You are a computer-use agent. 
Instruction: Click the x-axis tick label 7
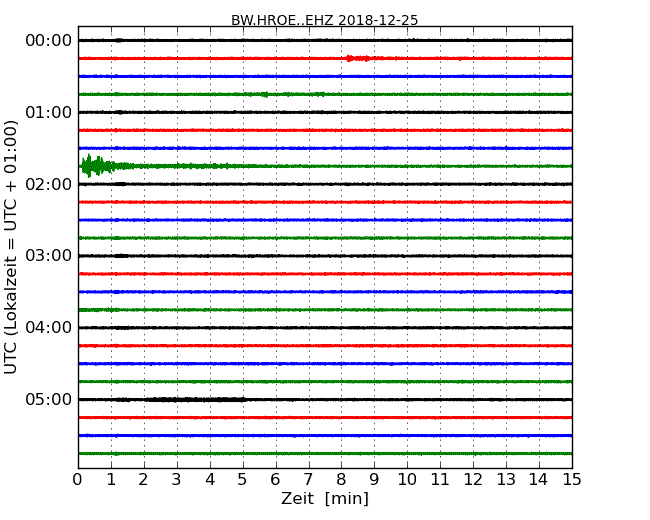(308, 480)
